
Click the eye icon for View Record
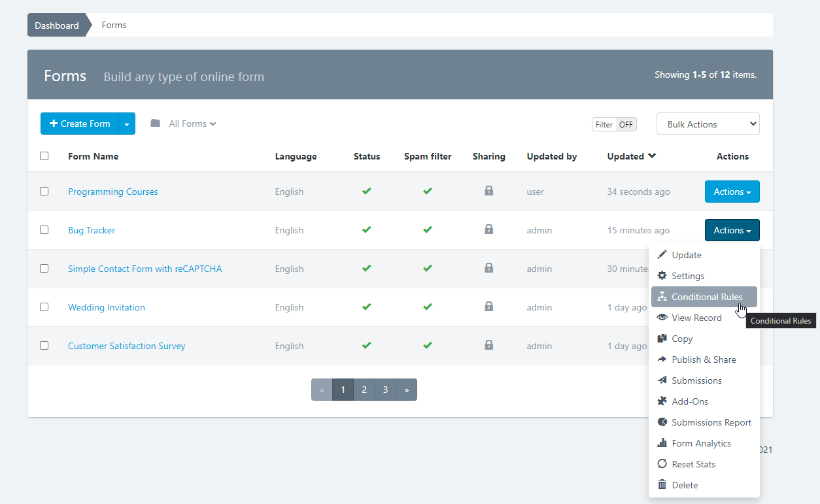coord(662,318)
